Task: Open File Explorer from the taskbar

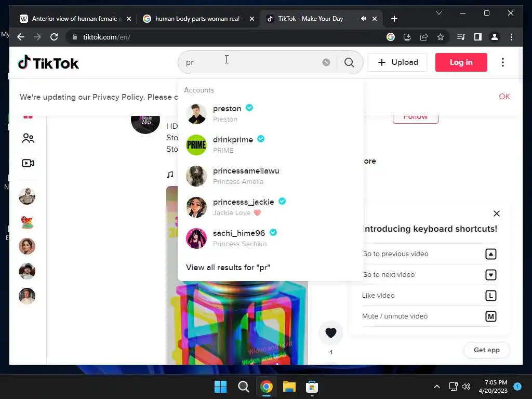Action: pos(289,387)
